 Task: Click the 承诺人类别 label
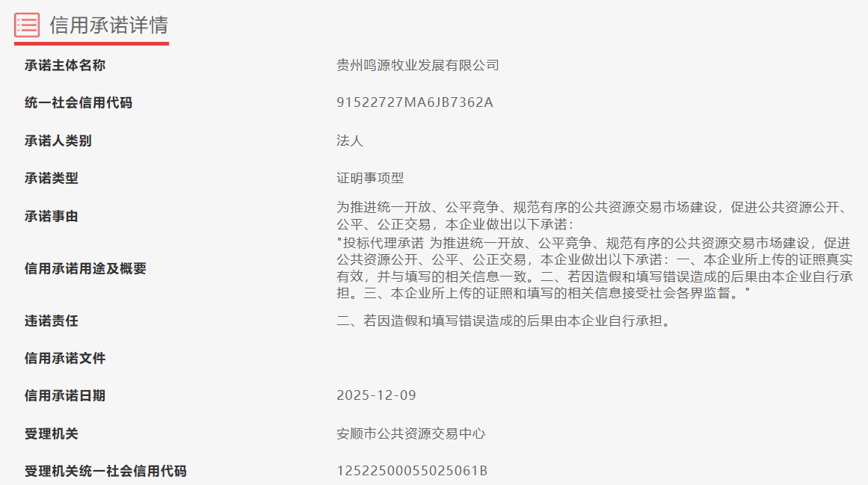[x=58, y=140]
